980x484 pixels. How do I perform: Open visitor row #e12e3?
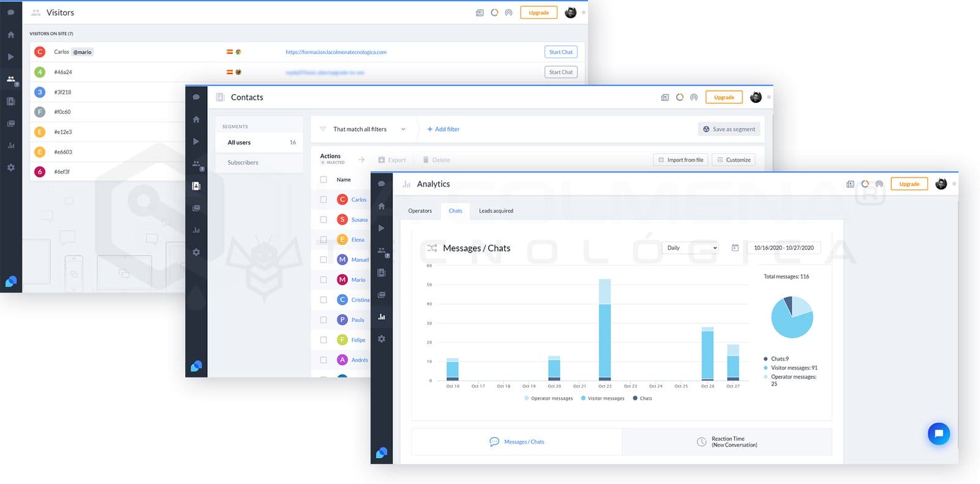107,132
